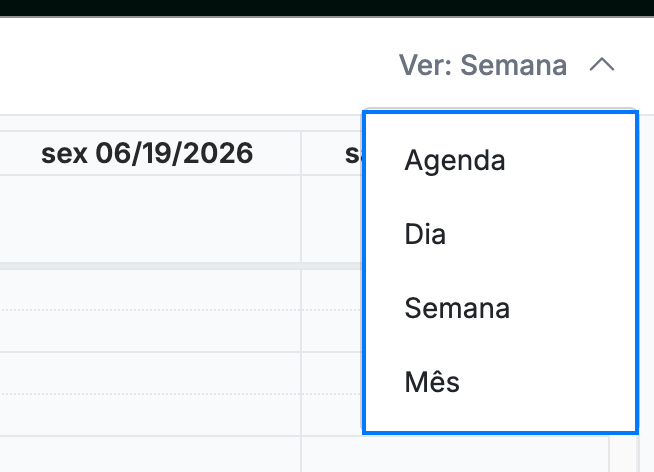The height and width of the screenshot is (472, 654).
Task: Click the "Ver: Semana" view selector label
Action: point(483,65)
